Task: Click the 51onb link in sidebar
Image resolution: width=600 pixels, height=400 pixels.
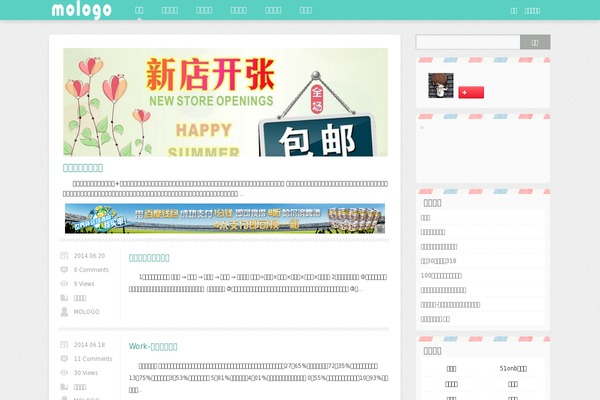Action: (x=512, y=369)
